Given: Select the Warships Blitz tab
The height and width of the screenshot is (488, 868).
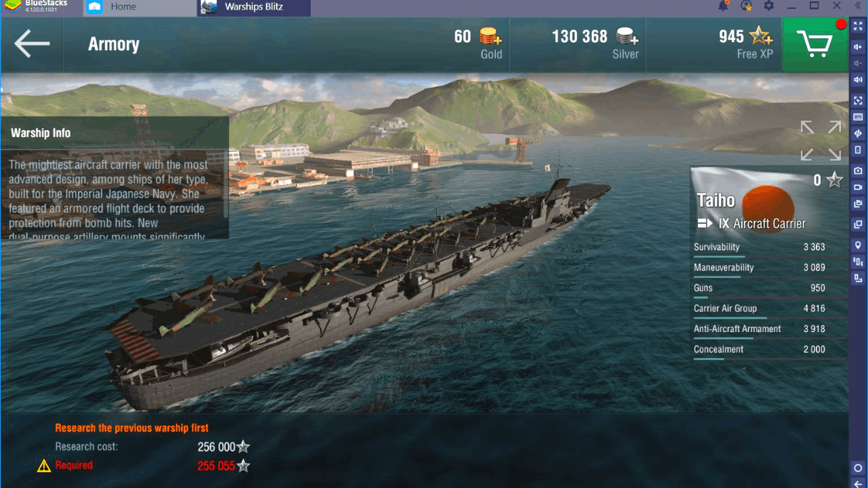Looking at the screenshot, I should (x=254, y=7).
